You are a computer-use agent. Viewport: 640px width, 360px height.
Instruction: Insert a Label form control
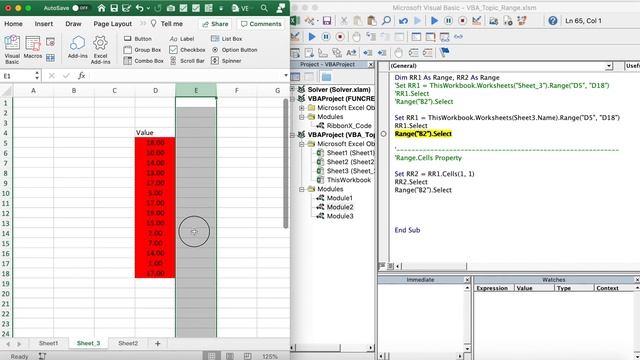tap(182, 39)
